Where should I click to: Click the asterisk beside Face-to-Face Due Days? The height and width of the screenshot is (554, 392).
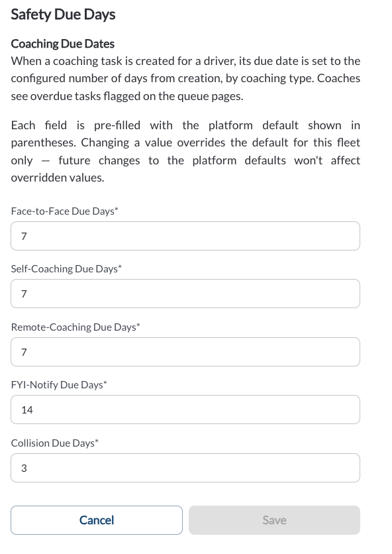(117, 209)
